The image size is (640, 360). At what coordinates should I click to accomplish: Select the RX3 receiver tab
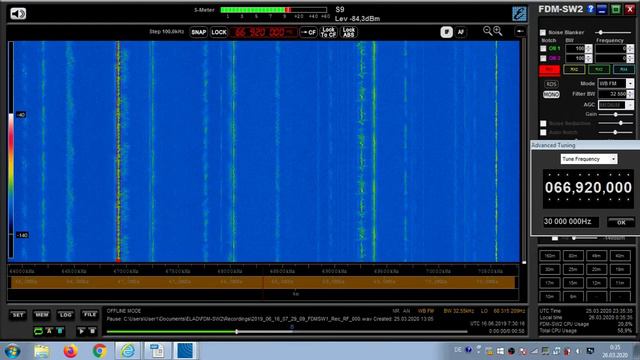[599, 69]
